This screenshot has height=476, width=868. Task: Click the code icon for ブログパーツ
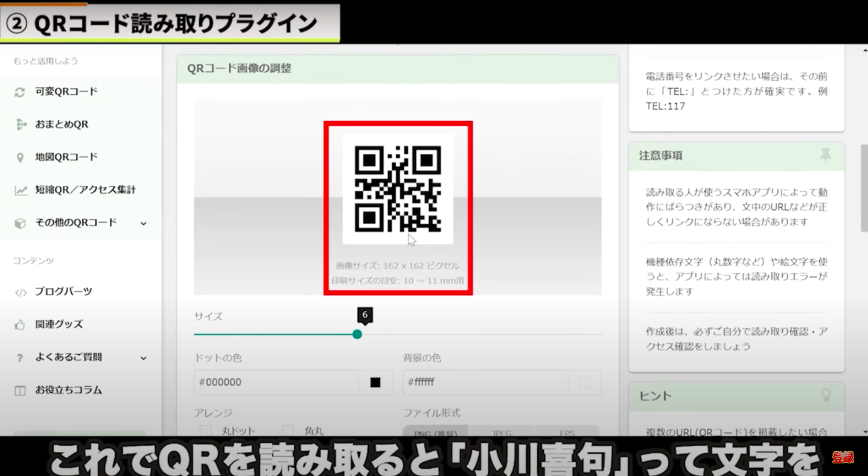21,293
